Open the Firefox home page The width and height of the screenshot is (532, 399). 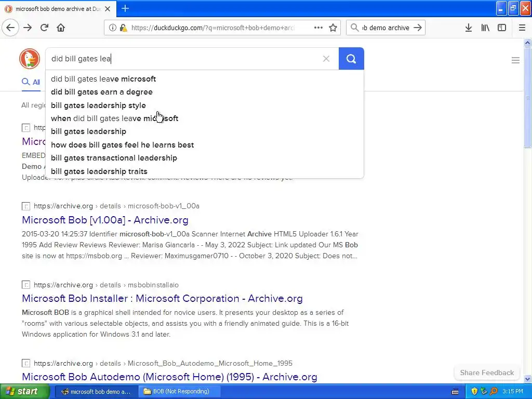61,28
